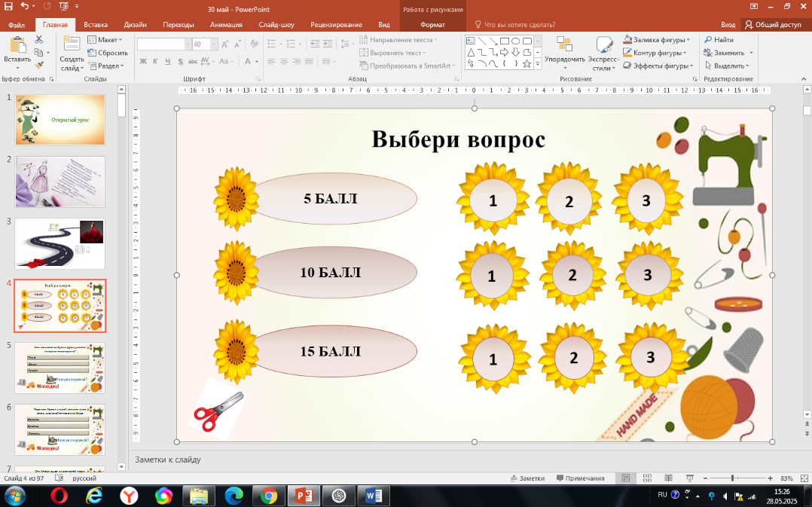Select slide 5 thumbnail

(x=60, y=368)
